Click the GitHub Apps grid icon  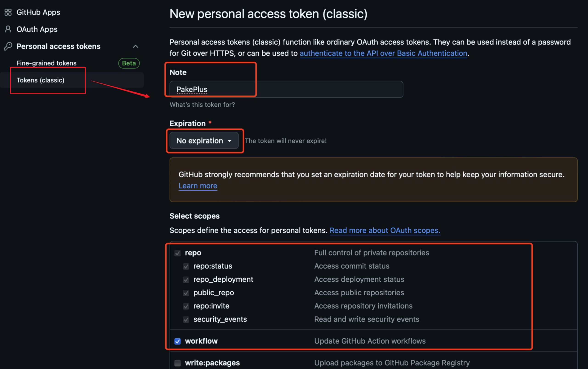(x=8, y=12)
